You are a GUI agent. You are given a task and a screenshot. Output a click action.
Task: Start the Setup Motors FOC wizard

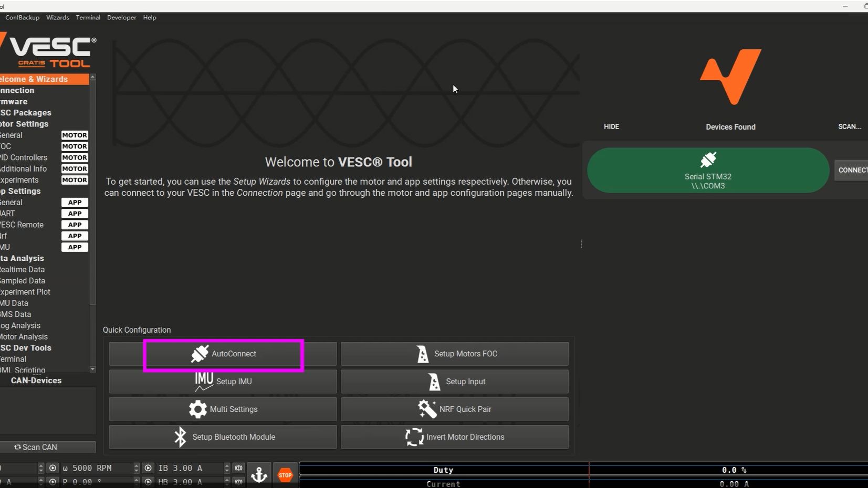454,354
